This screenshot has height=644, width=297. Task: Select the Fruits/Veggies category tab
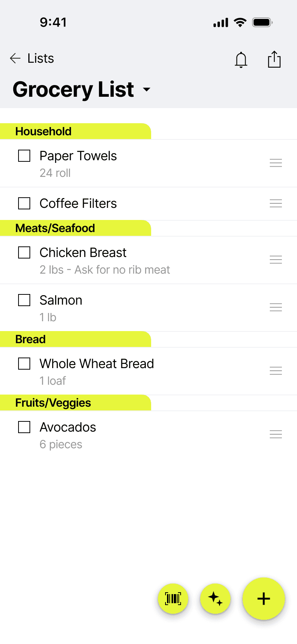tap(53, 403)
